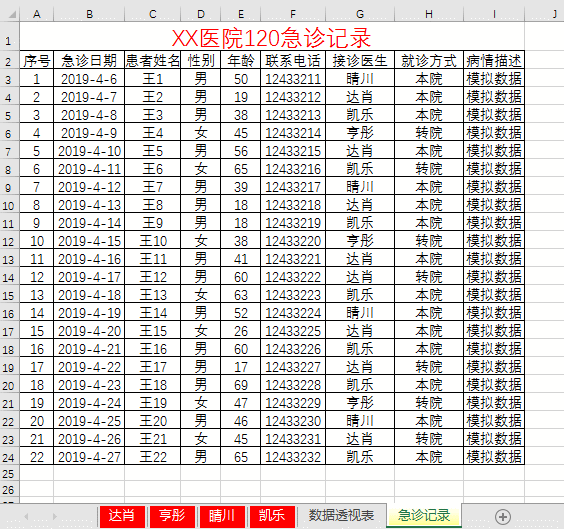Select age cell 69
564x529 pixels.
(x=241, y=384)
